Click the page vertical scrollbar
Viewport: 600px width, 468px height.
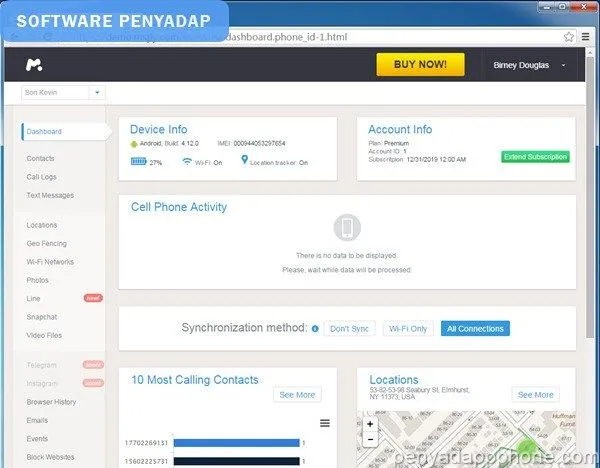590,197
